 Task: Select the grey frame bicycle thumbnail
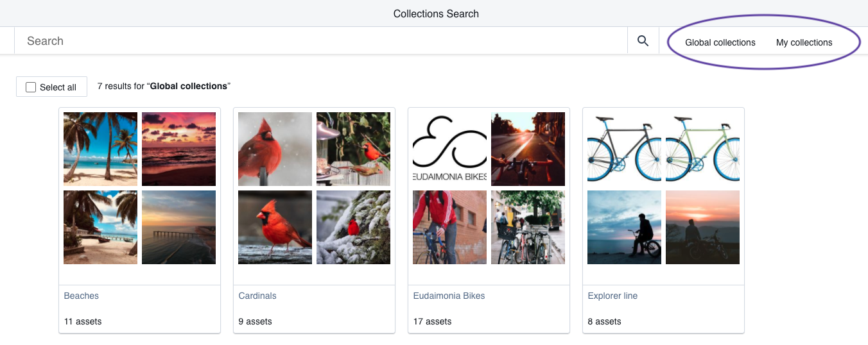click(x=624, y=149)
